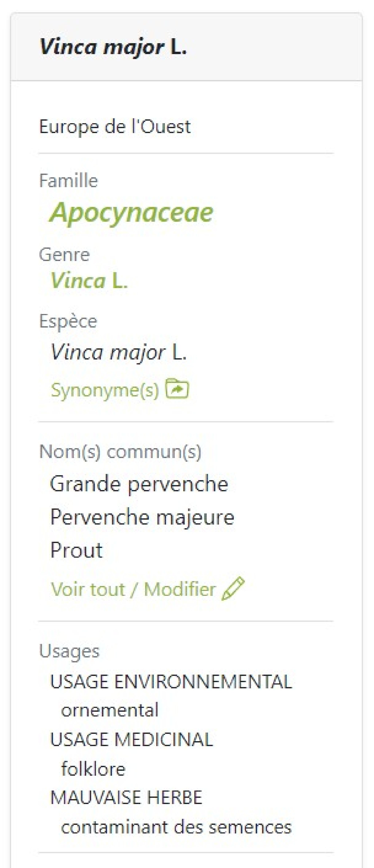Click the USAGE MEDICINAL heading

[132, 740]
